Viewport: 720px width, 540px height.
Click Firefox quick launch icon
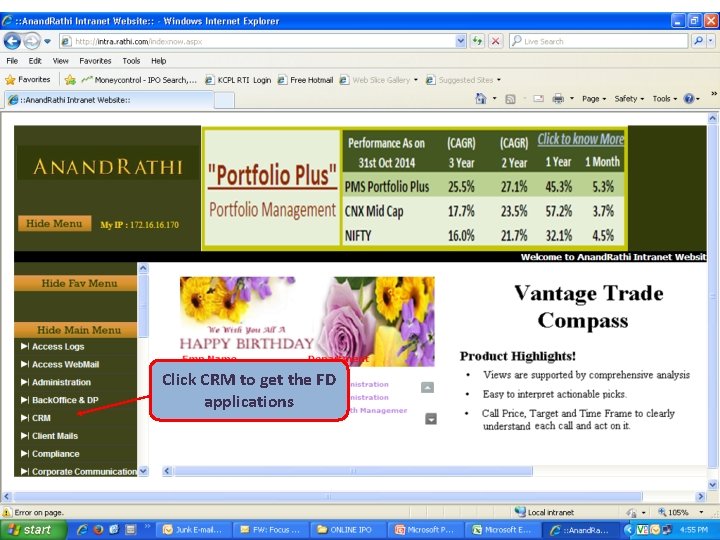point(98,530)
